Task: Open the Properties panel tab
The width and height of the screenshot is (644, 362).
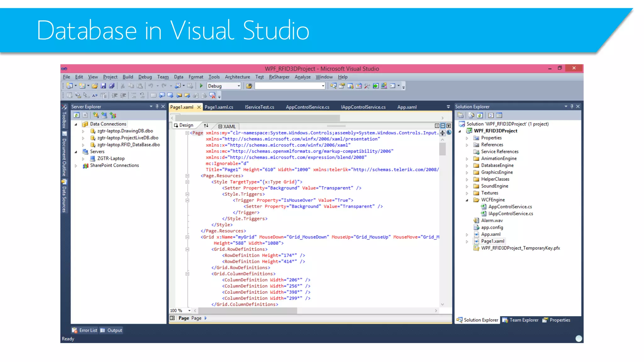Action: [556, 320]
